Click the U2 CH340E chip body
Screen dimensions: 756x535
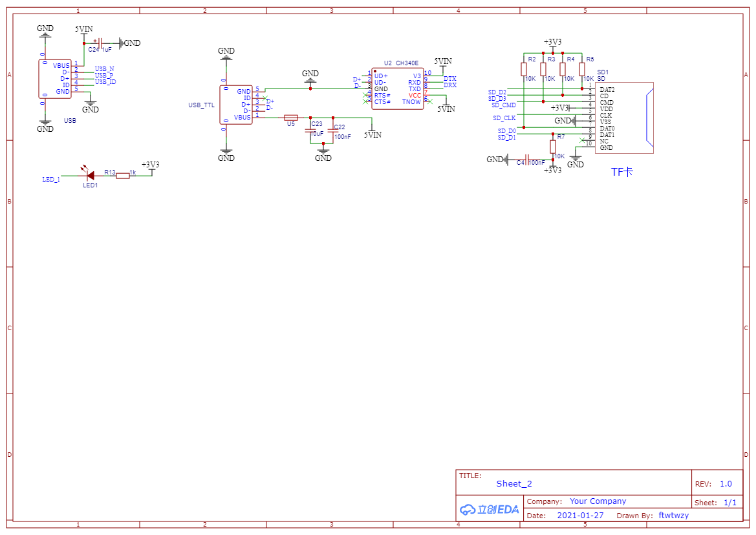(398, 89)
